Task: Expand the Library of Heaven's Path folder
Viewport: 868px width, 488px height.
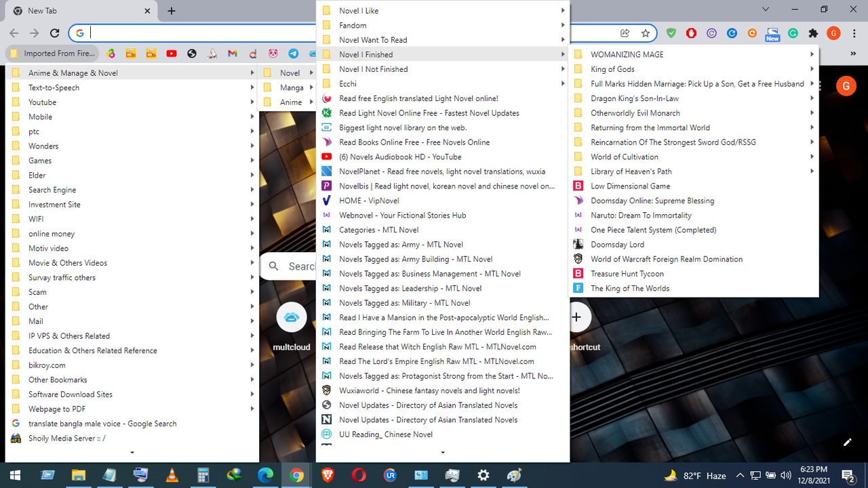Action: coord(694,171)
